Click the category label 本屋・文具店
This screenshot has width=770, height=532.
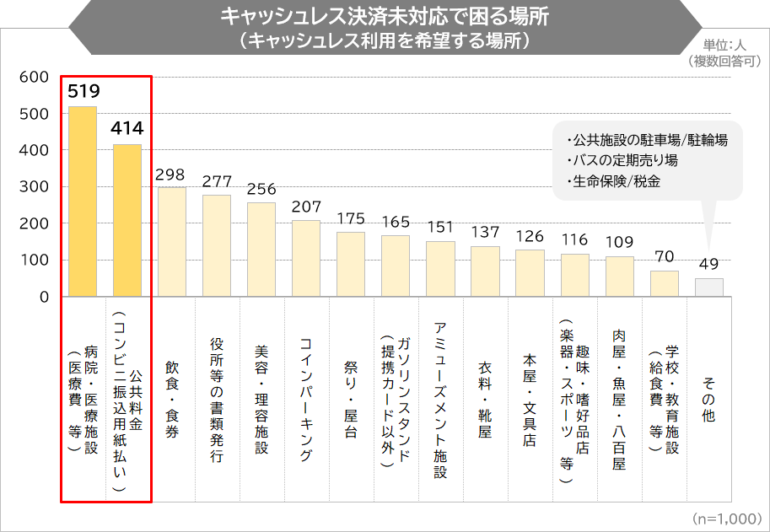(x=530, y=399)
